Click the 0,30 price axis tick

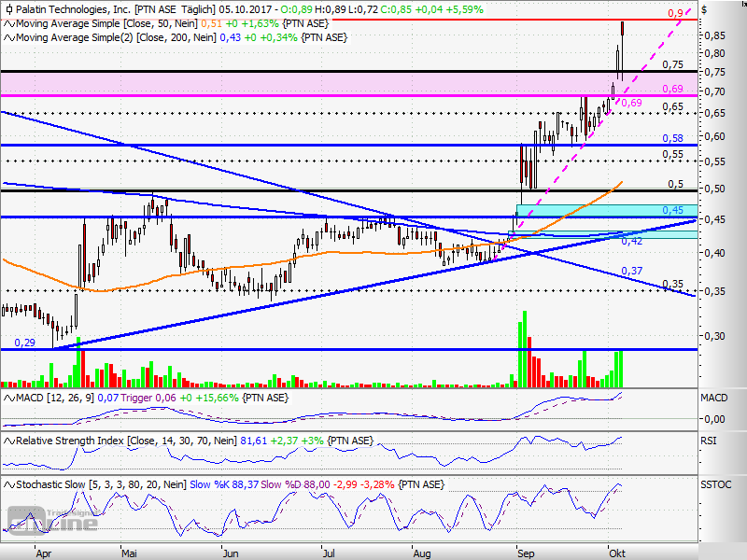pos(714,336)
